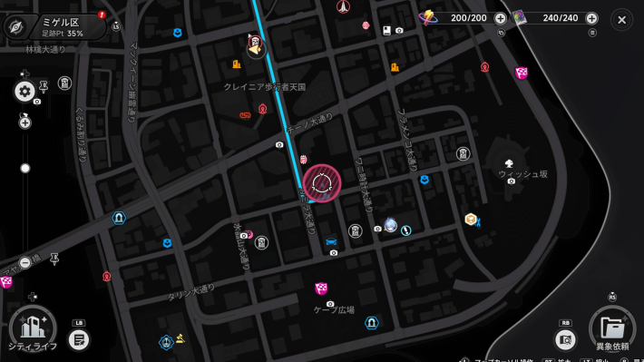
Task: Click the colorful cube icon beside 240/240
Action: pyautogui.click(x=519, y=17)
